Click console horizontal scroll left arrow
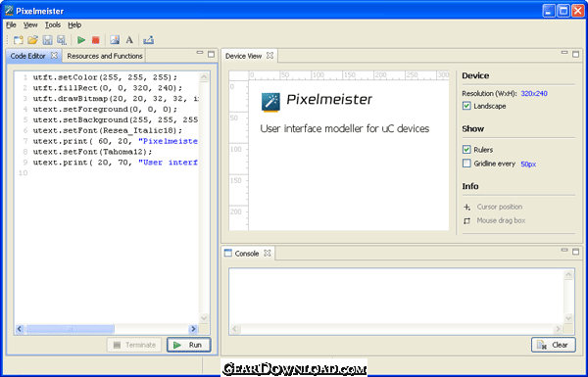 (x=235, y=329)
